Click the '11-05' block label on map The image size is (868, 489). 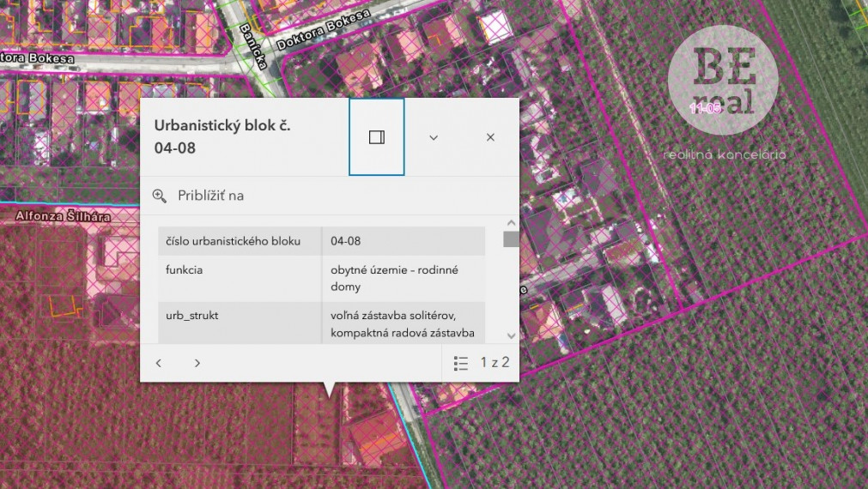pos(705,109)
